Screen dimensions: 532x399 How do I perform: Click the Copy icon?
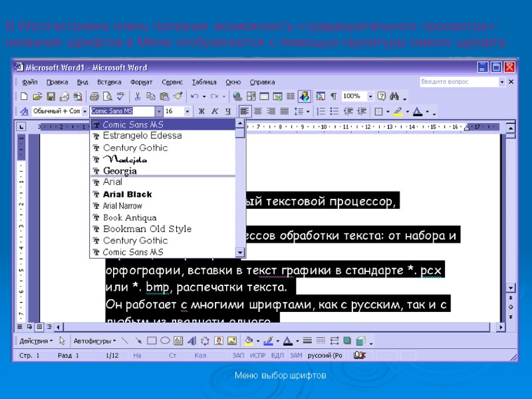pos(151,96)
